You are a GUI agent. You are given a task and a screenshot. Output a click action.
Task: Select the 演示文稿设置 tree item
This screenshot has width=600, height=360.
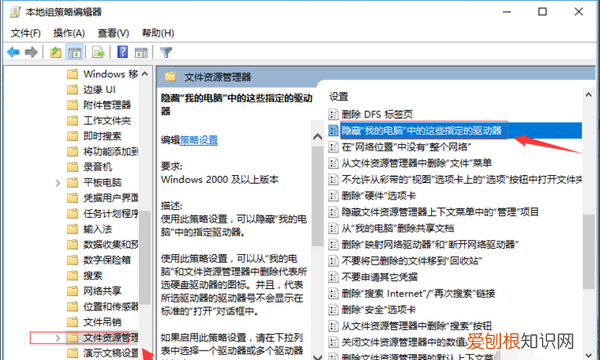[111, 353]
